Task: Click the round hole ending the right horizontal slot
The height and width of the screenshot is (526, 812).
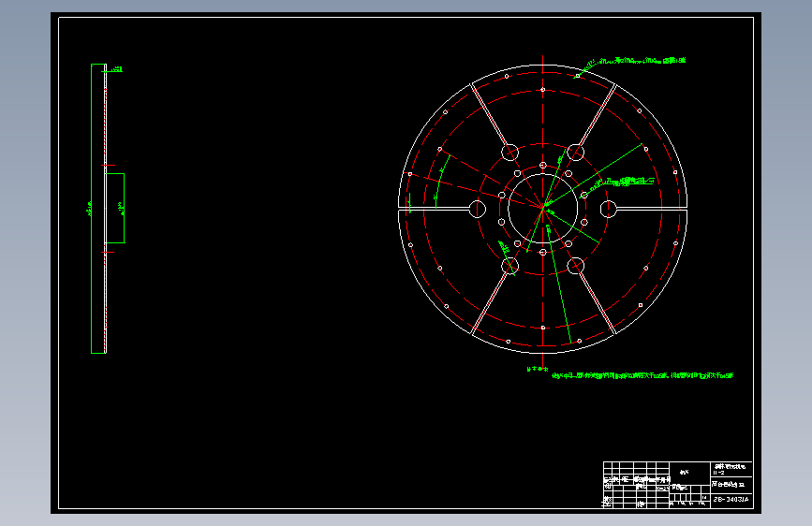Action: tap(609, 209)
